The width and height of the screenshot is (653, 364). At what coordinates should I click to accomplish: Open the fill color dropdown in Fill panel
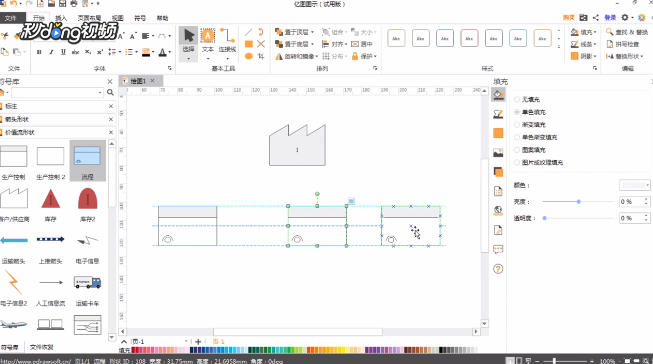[x=635, y=185]
